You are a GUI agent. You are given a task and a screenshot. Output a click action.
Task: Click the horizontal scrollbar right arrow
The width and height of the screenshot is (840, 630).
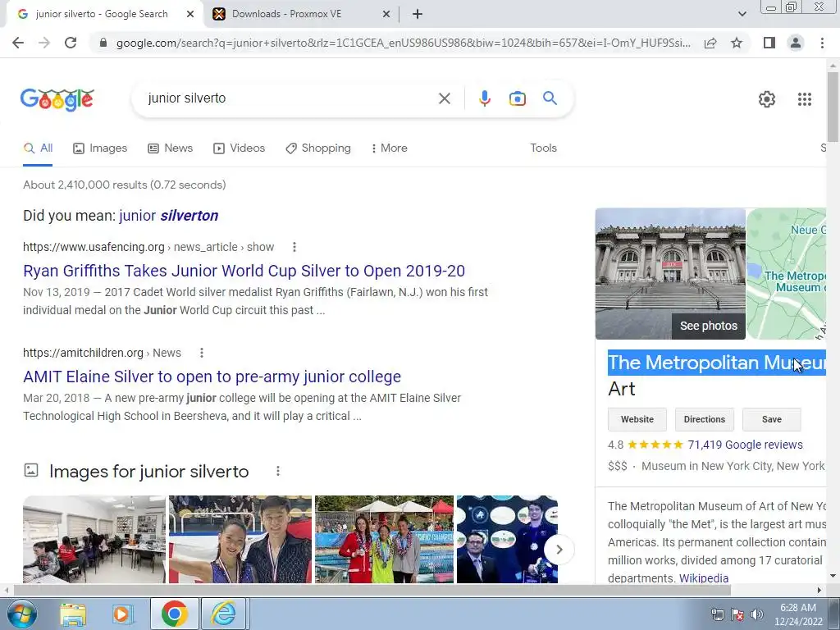point(819,590)
